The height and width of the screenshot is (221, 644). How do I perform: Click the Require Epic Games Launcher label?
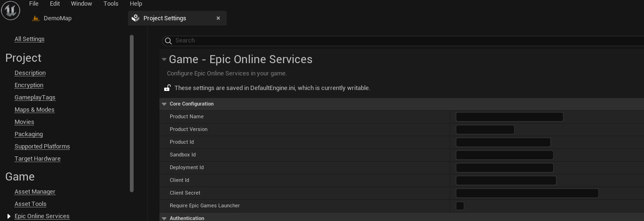click(205, 206)
